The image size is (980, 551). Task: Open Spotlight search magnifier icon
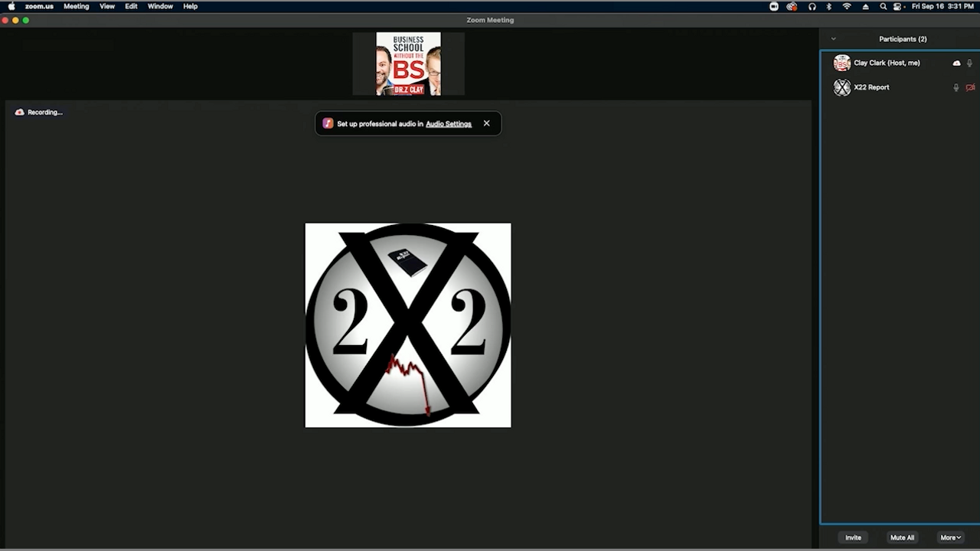pyautogui.click(x=883, y=6)
